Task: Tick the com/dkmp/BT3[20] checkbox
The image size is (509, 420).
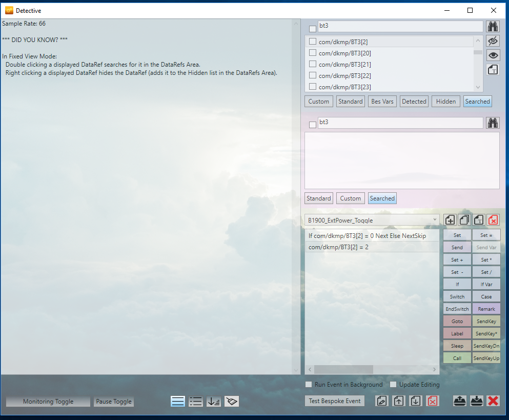Action: (312, 53)
